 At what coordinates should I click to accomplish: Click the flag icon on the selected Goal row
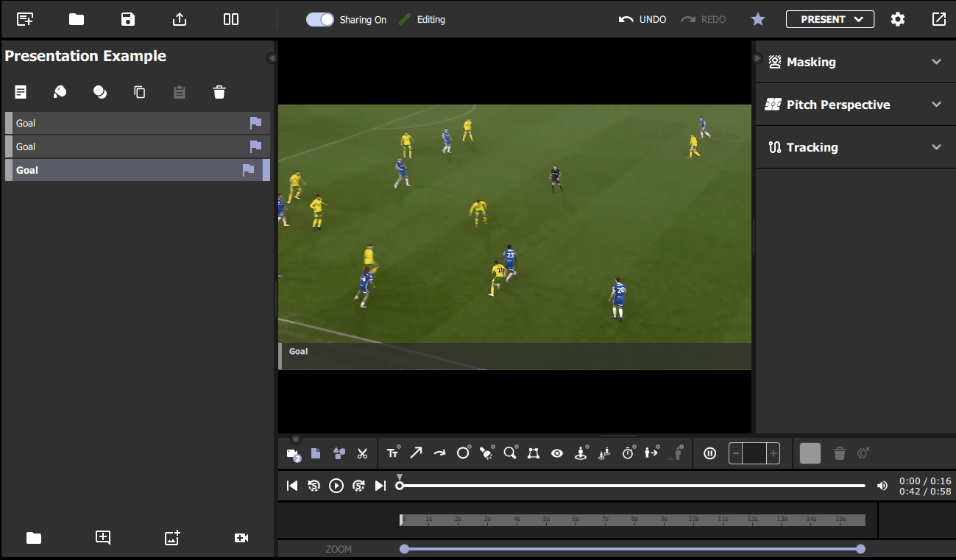click(x=249, y=170)
